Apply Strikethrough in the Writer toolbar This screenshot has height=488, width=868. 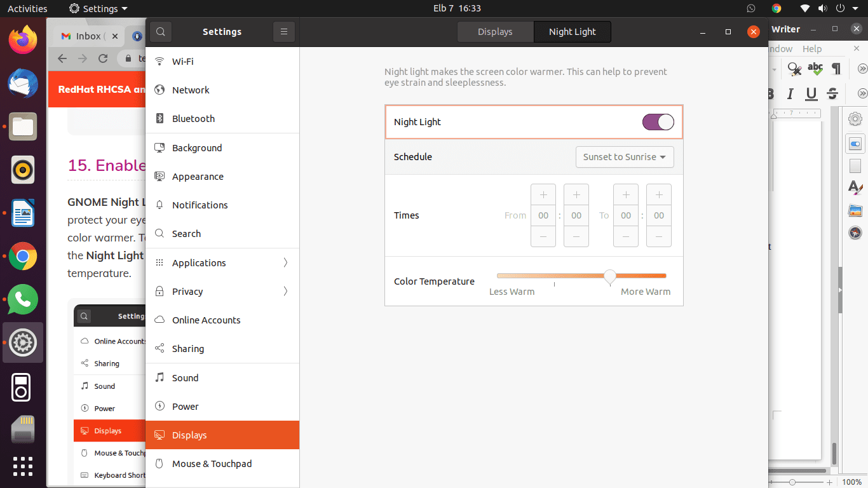click(832, 94)
